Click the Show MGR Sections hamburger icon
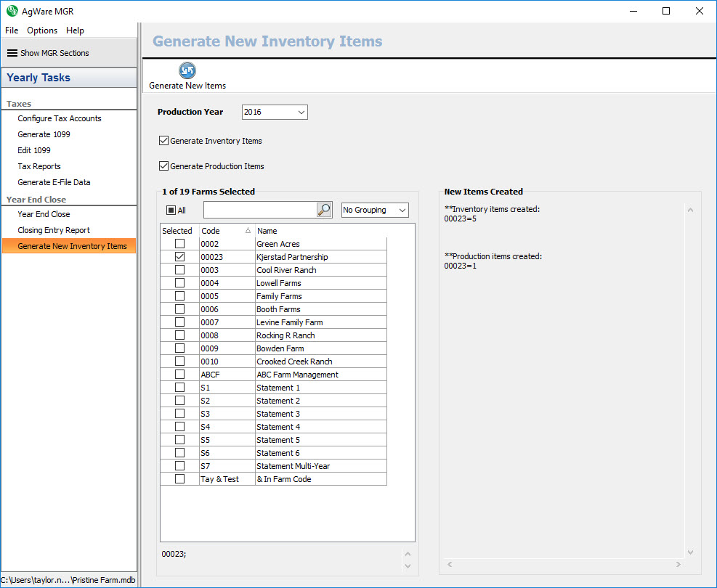This screenshot has height=588, width=717. (12, 53)
